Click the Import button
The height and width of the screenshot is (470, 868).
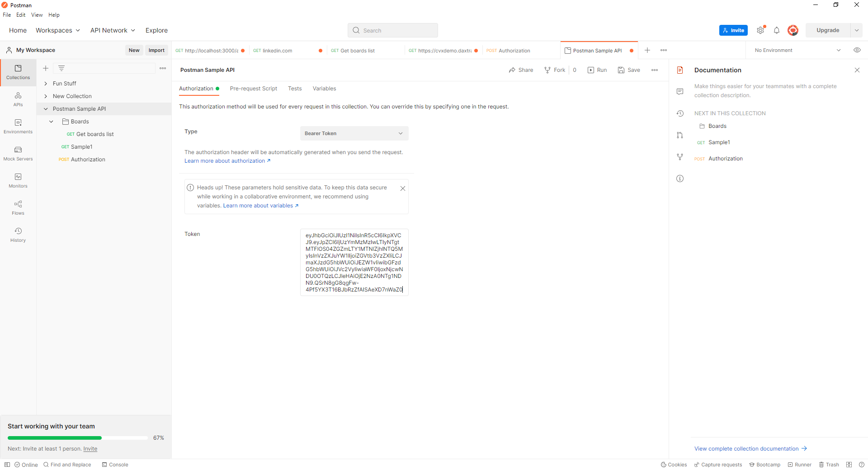pos(156,50)
